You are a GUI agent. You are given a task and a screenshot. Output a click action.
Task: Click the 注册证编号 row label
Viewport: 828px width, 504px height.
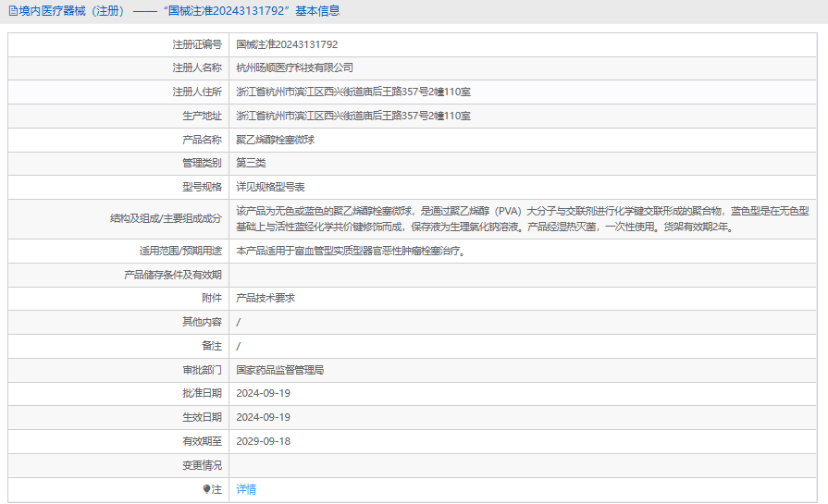(197, 44)
